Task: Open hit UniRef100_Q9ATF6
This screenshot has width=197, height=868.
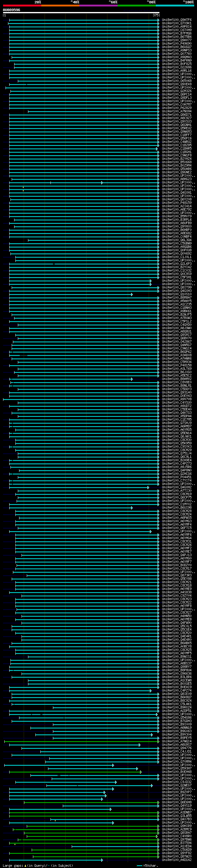Action: click(x=177, y=20)
